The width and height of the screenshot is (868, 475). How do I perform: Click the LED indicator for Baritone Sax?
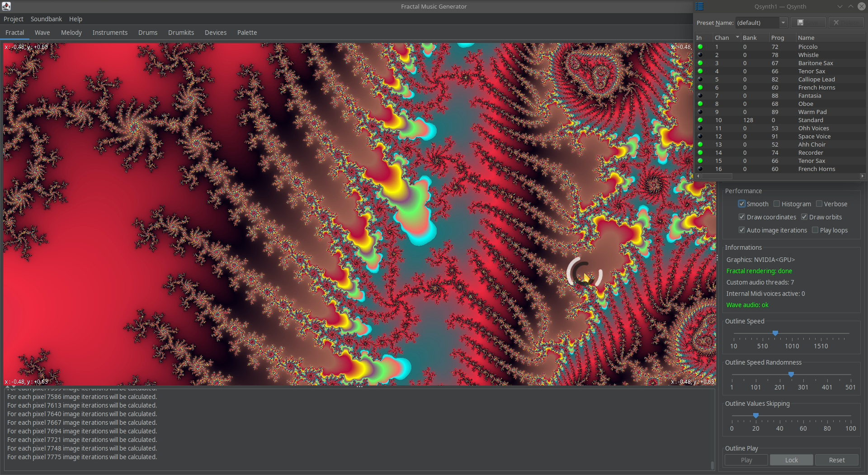[700, 63]
